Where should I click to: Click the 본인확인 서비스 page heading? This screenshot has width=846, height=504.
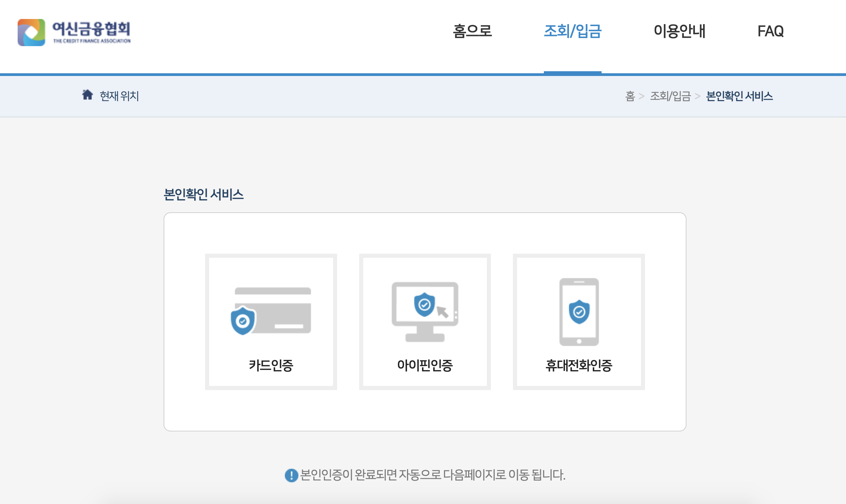pyautogui.click(x=204, y=195)
